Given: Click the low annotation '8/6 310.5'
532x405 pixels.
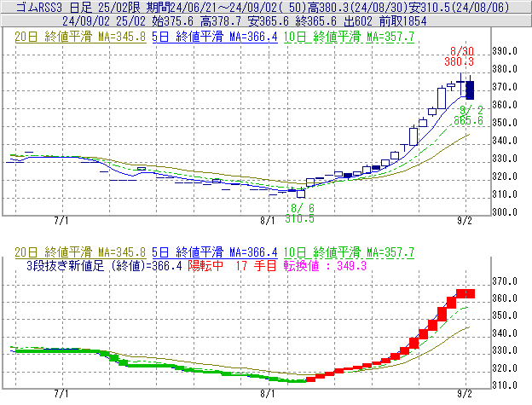Looking at the screenshot, I should pyautogui.click(x=299, y=213).
